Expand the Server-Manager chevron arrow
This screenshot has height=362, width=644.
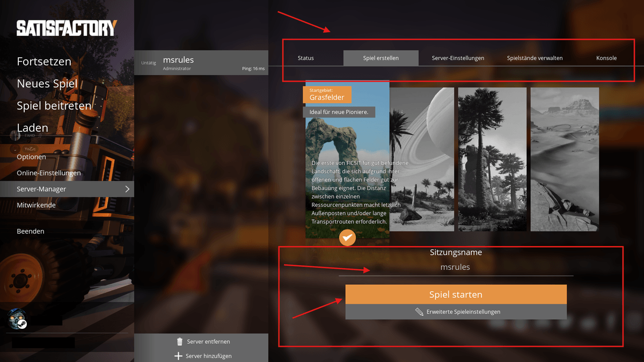point(127,189)
